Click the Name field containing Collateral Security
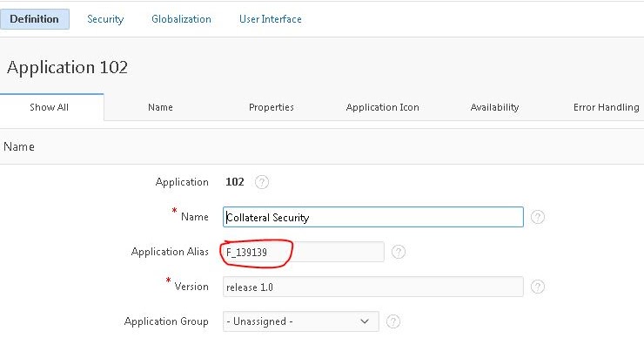 373,217
